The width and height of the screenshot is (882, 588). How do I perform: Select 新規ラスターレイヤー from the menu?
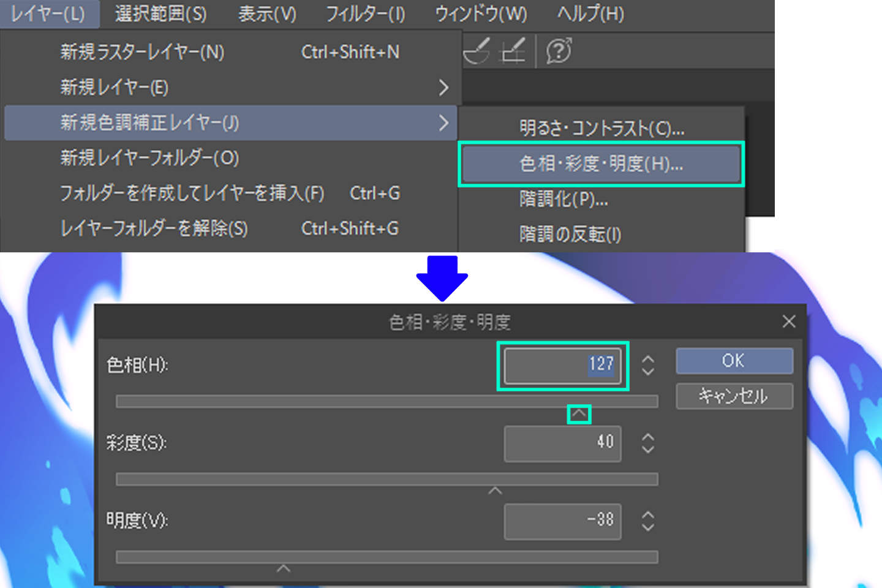(142, 52)
